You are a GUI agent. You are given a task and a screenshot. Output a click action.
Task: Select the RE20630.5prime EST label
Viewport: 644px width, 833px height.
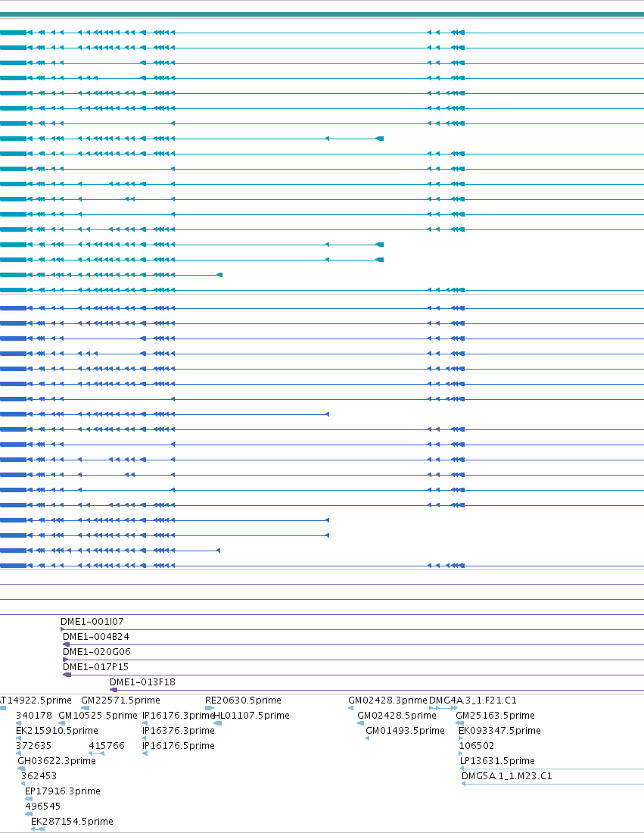pos(243,700)
